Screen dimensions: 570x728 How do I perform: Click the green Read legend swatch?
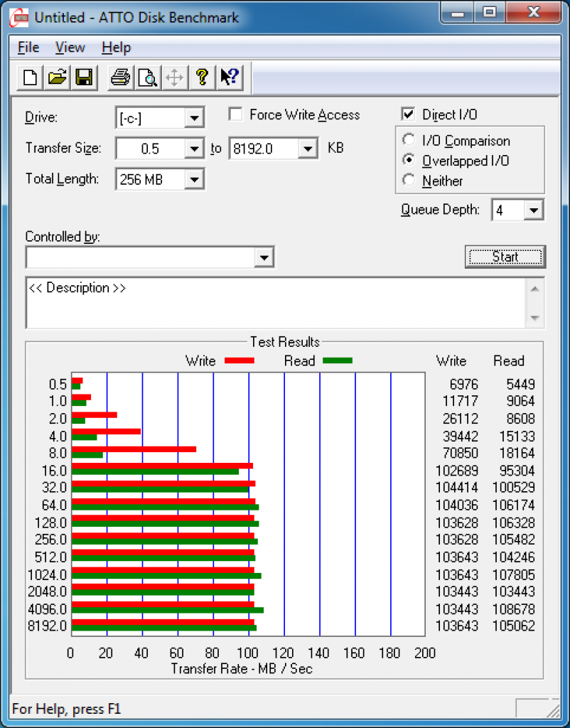point(338,360)
